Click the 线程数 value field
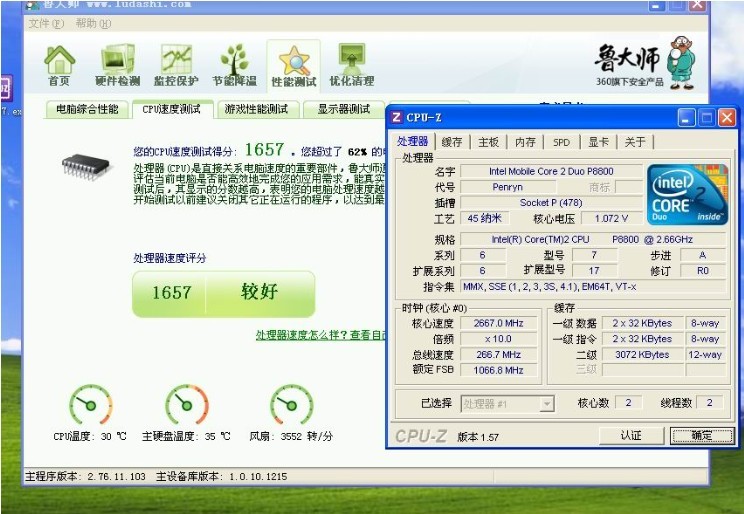This screenshot has height=514, width=744. coord(709,403)
